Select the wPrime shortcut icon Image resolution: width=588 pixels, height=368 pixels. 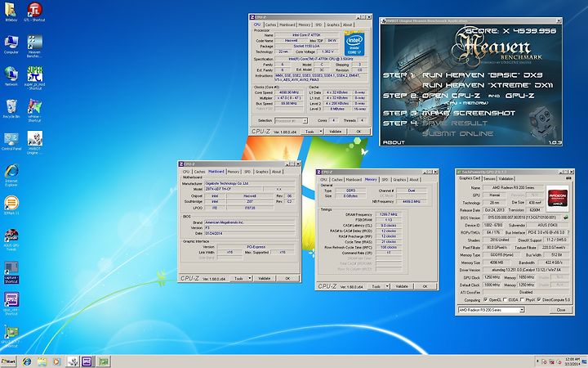click(34, 110)
